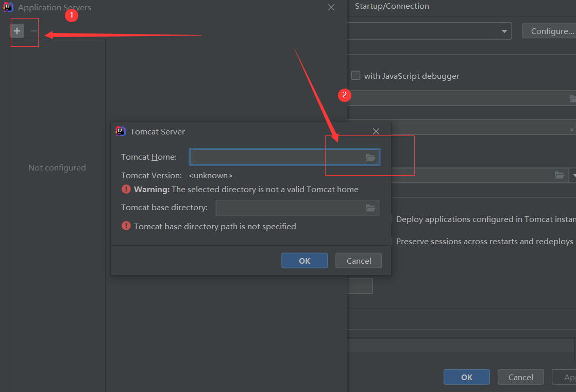Screen dimensions: 576x392
Task: Expand the application server dropdown
Action: pyautogui.click(x=504, y=31)
